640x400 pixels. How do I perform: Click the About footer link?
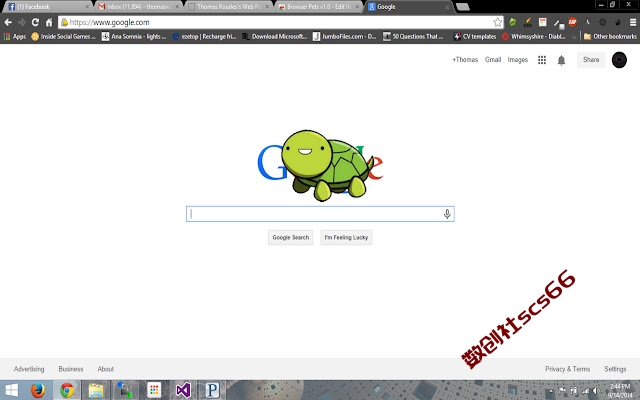pyautogui.click(x=105, y=369)
